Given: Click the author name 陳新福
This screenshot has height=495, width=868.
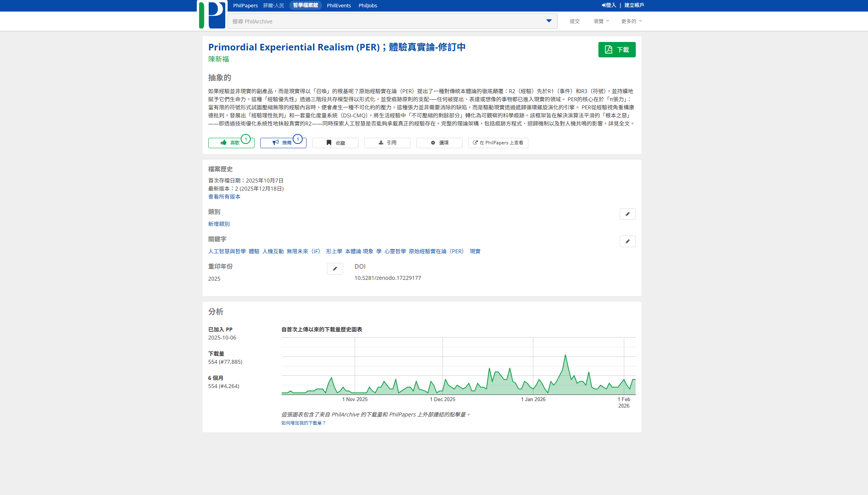Looking at the screenshot, I should point(218,59).
